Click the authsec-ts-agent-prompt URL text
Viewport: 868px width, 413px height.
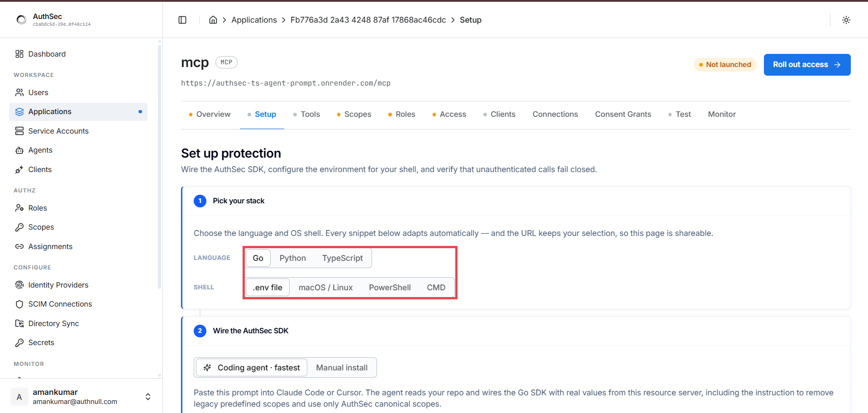[286, 83]
